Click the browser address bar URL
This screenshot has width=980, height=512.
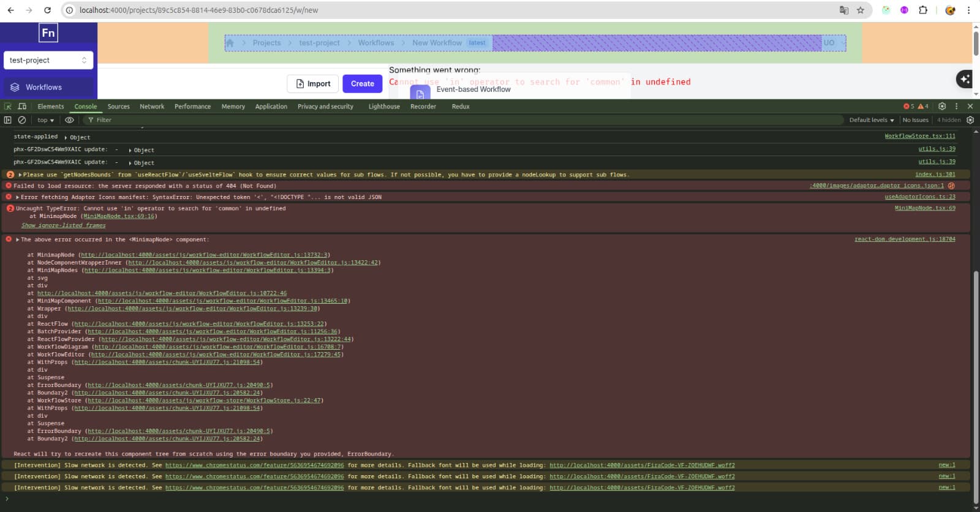click(199, 10)
